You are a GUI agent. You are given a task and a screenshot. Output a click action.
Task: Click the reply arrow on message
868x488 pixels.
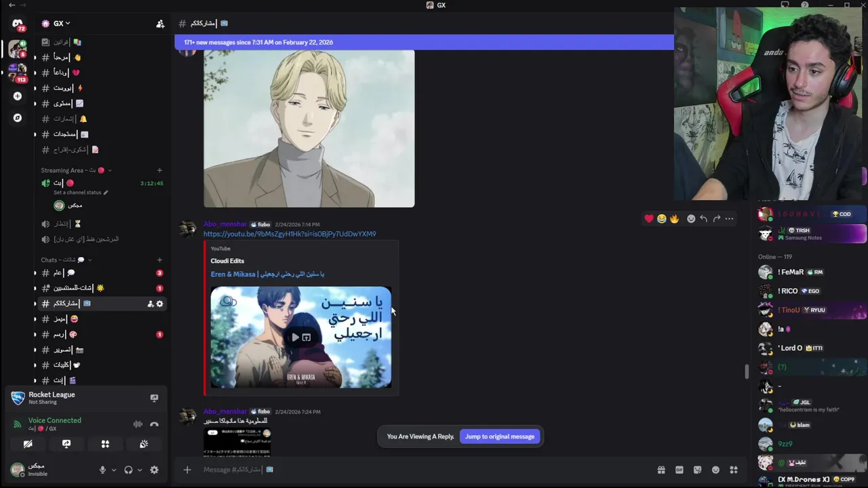pos(703,218)
